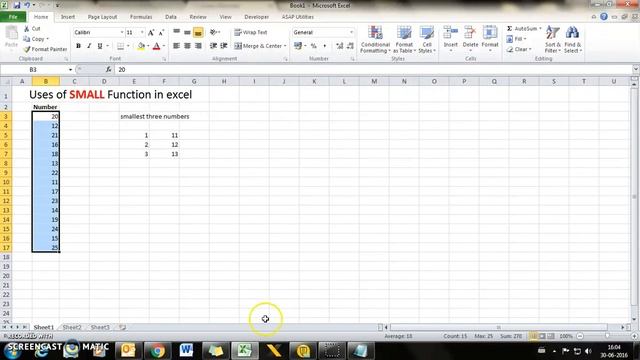Screen dimensions: 640x360
Task: Open Find & Select menu
Action: point(573,39)
